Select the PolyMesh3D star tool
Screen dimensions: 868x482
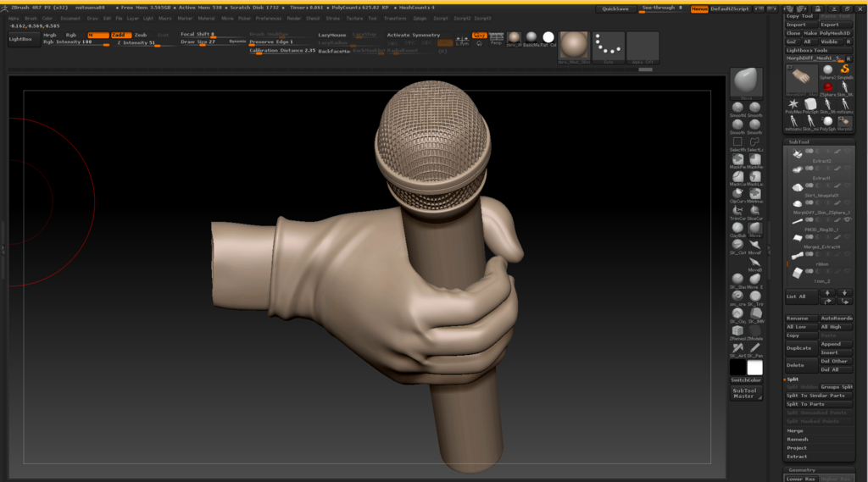tap(793, 104)
